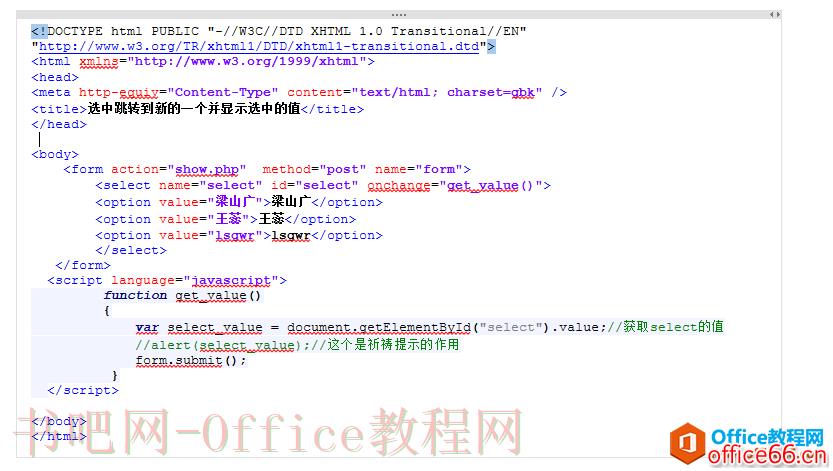Viewport: 833px width, 471px height.
Task: Click the option line with value '梁山广'
Action: (239, 202)
